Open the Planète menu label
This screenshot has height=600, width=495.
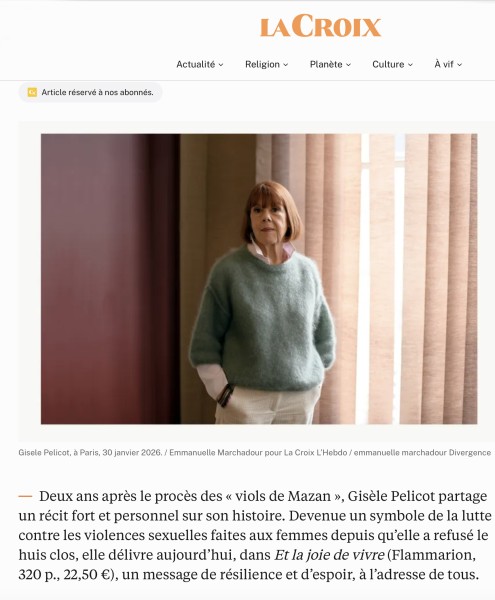[x=326, y=64]
